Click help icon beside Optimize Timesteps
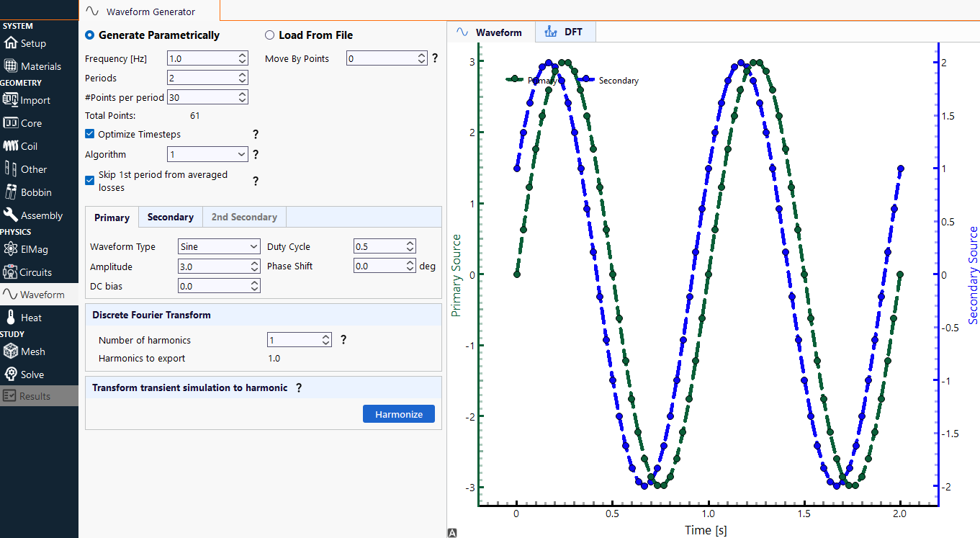 (x=255, y=134)
